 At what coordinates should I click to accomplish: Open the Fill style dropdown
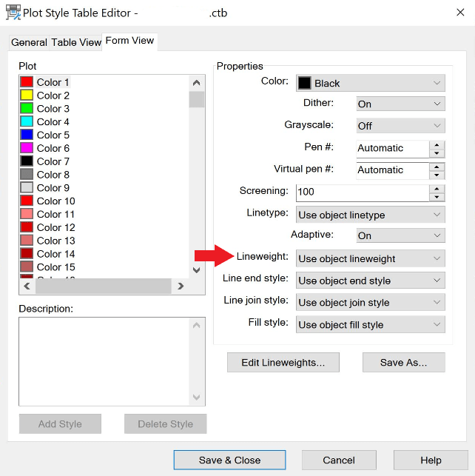pos(371,324)
